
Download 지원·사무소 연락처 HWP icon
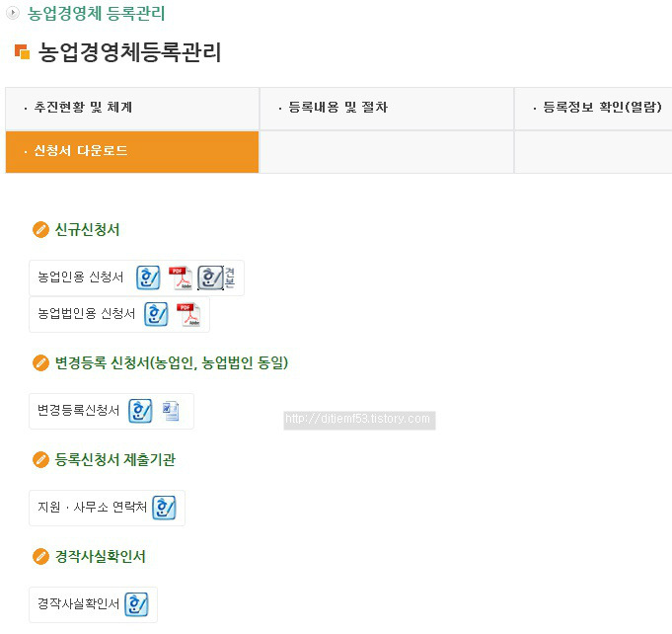point(164,508)
